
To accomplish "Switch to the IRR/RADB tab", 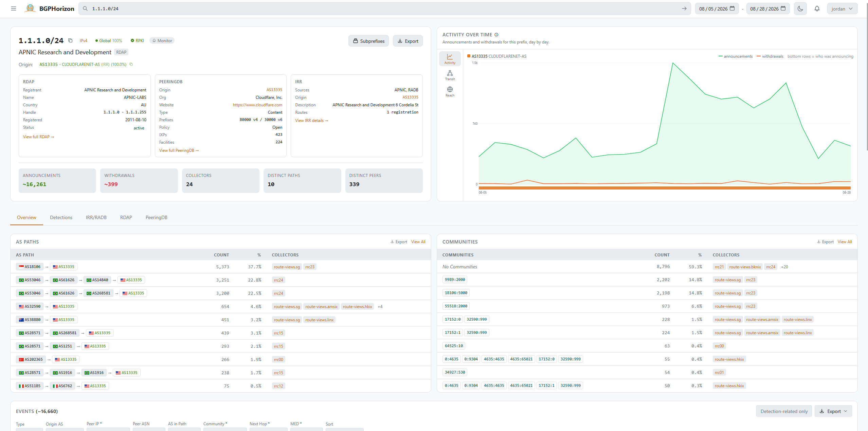I will click(x=96, y=217).
